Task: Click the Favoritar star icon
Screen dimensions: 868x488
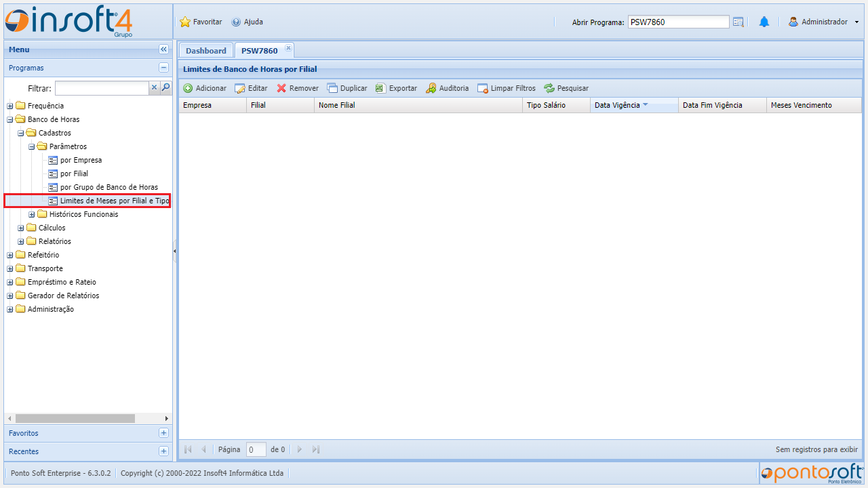Action: coord(185,22)
